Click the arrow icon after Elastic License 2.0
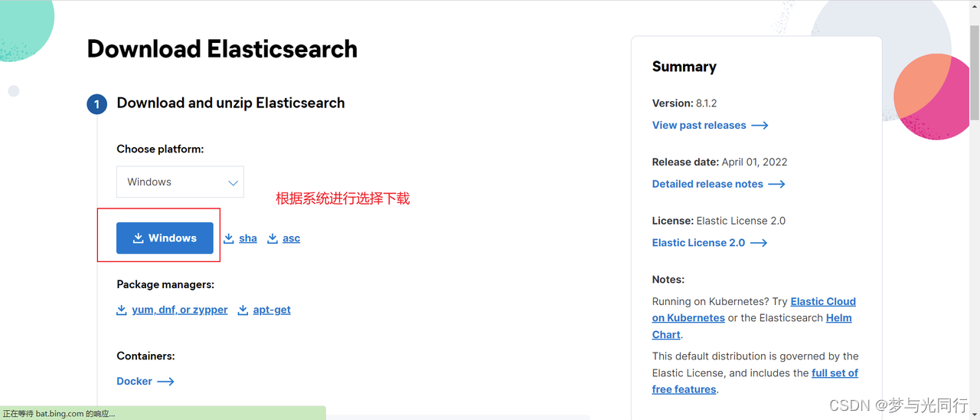This screenshot has width=980, height=420. [x=759, y=242]
